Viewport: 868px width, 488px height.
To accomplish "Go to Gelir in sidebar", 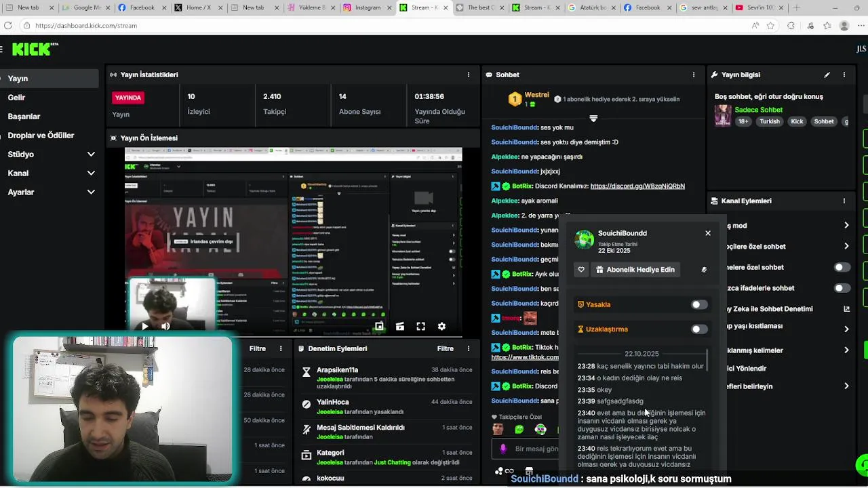I will (50, 98).
